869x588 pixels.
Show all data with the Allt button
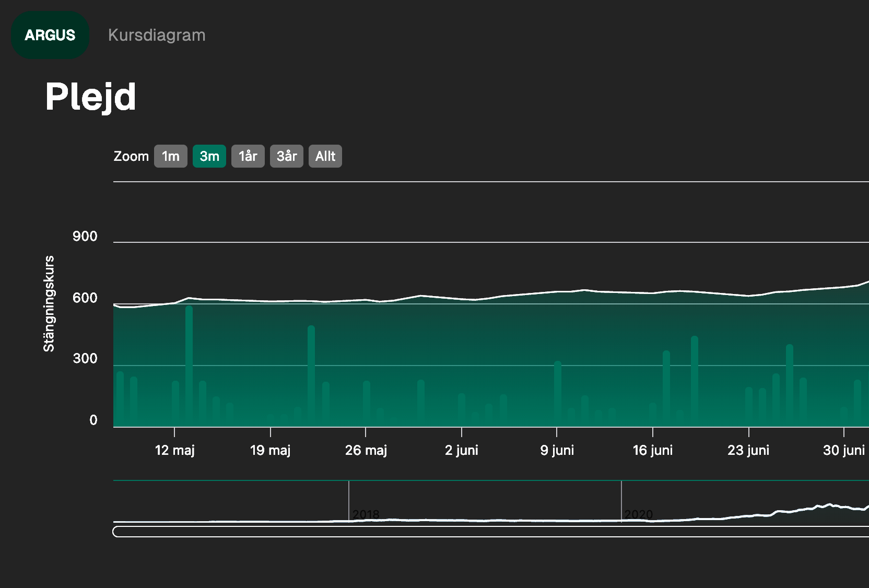click(325, 156)
